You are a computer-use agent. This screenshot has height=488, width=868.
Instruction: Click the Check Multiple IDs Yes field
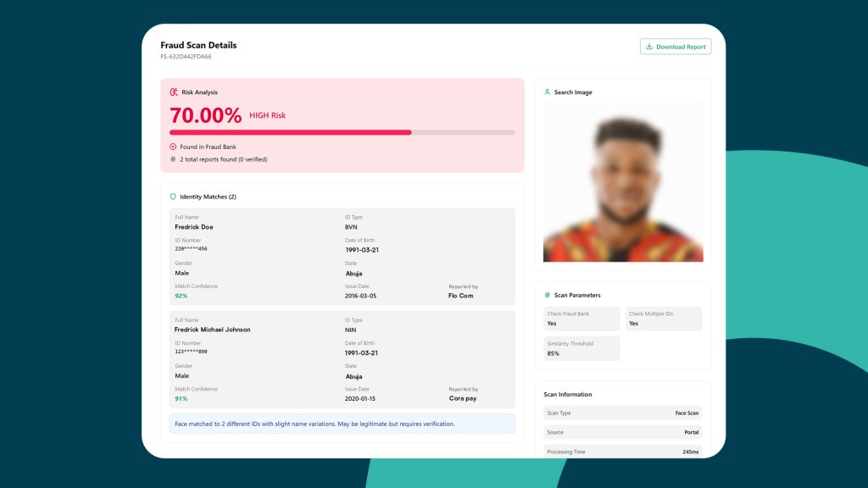pyautogui.click(x=663, y=319)
